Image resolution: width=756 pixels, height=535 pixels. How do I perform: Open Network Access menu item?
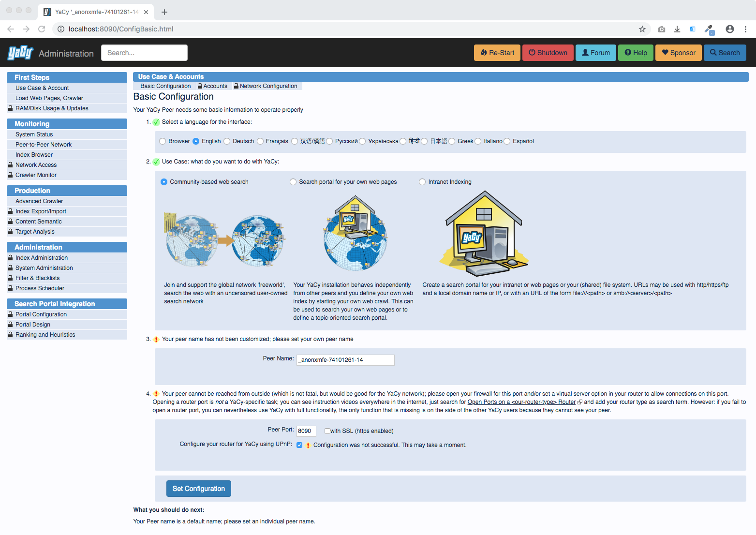67,165
